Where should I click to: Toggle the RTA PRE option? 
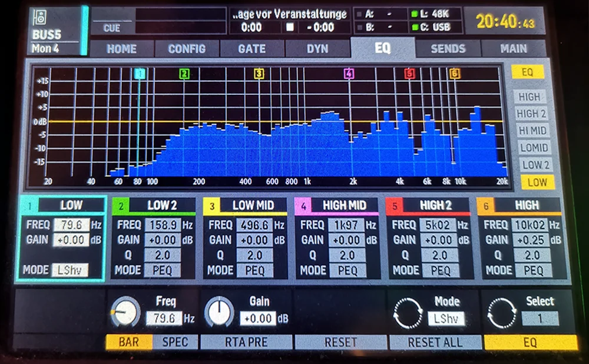pyautogui.click(x=246, y=342)
